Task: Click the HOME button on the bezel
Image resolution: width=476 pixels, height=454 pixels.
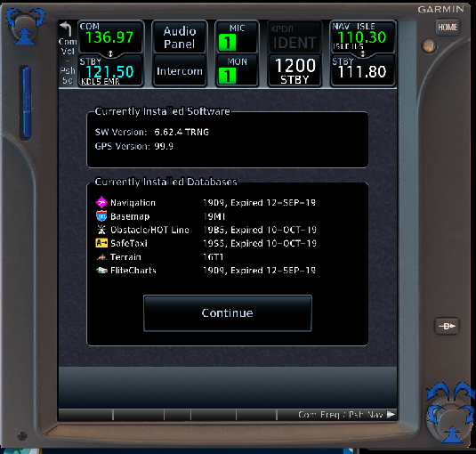Action: (x=448, y=28)
